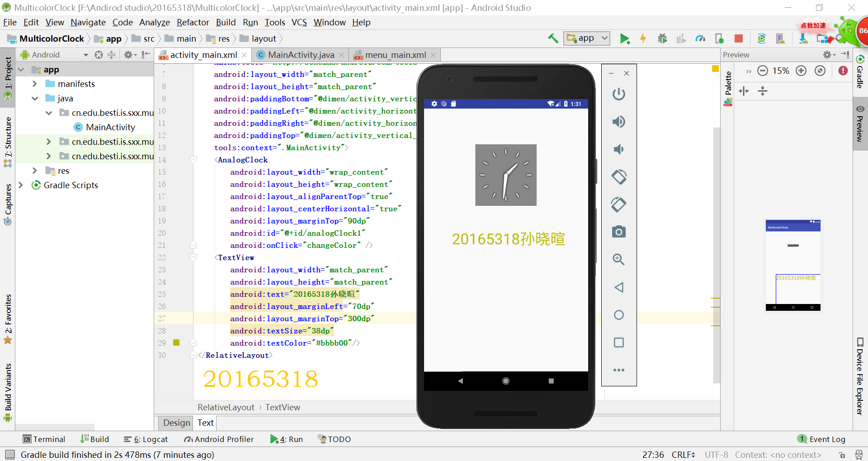This screenshot has height=461, width=868.
Task: Switch to Design editor tab
Action: [x=177, y=423]
